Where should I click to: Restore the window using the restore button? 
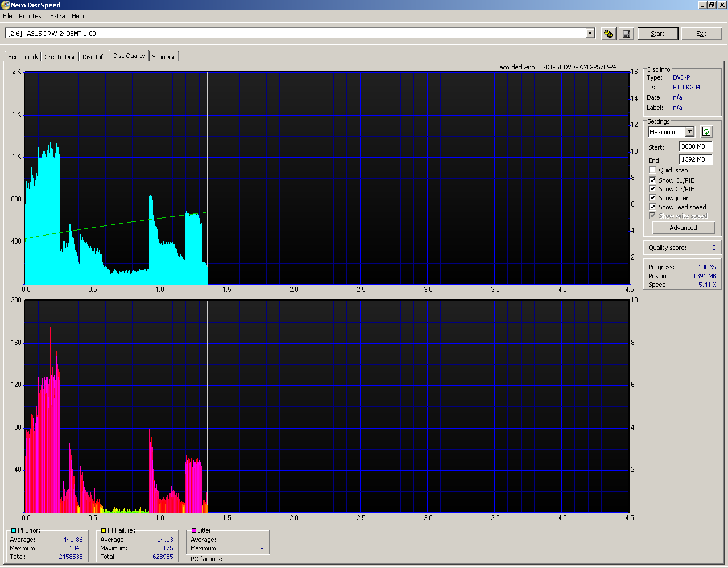click(x=712, y=5)
